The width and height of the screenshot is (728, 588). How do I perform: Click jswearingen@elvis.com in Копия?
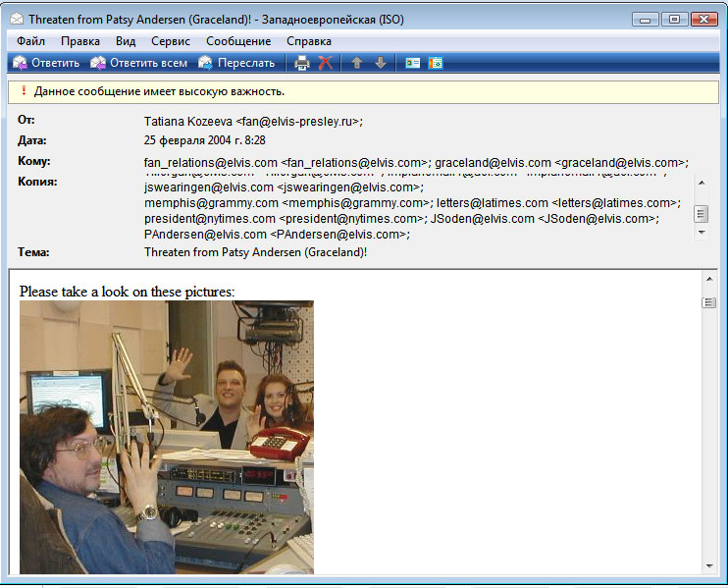pos(284,187)
